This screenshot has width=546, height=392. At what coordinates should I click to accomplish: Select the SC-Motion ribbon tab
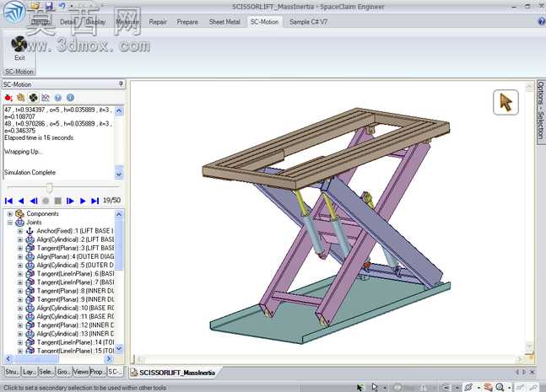coord(265,22)
